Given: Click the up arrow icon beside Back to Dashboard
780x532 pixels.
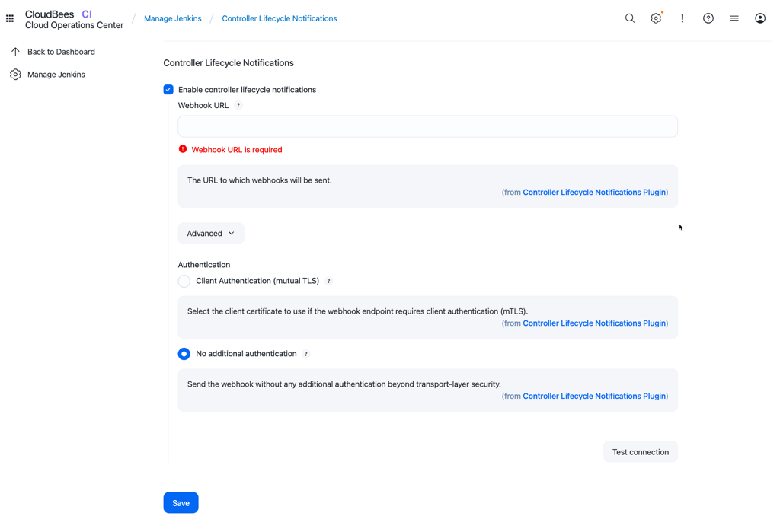Looking at the screenshot, I should [15, 52].
